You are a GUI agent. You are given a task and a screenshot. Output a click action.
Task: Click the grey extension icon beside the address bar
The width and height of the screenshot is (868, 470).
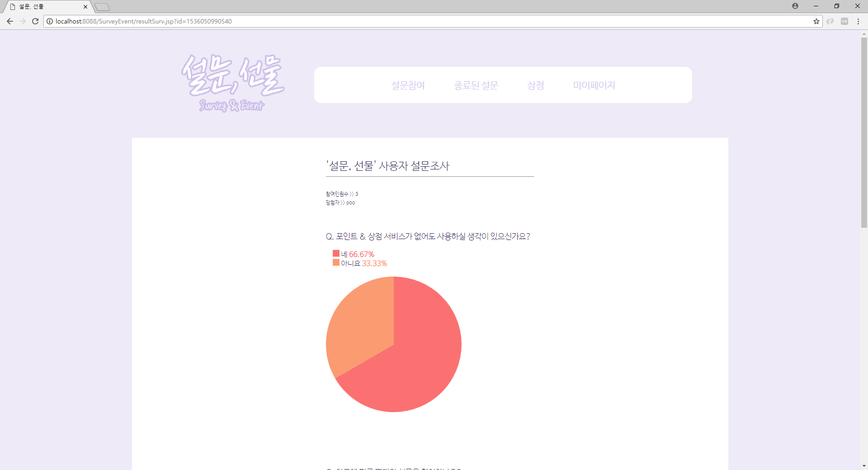[x=844, y=21]
